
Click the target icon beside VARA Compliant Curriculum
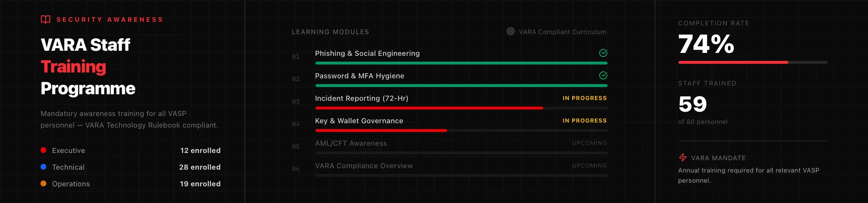point(510,32)
